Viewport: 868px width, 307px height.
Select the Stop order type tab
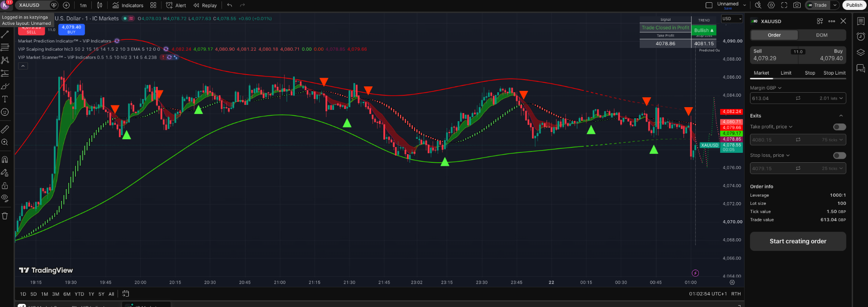810,73
